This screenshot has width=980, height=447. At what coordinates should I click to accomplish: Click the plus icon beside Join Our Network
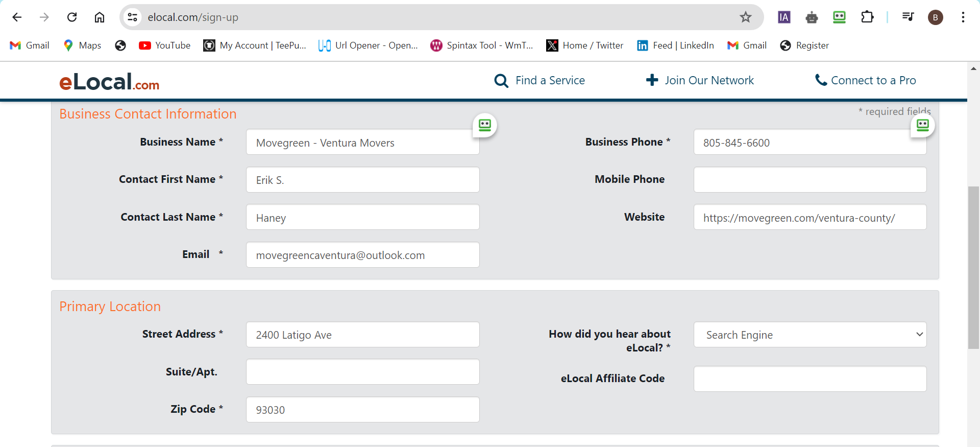652,80
